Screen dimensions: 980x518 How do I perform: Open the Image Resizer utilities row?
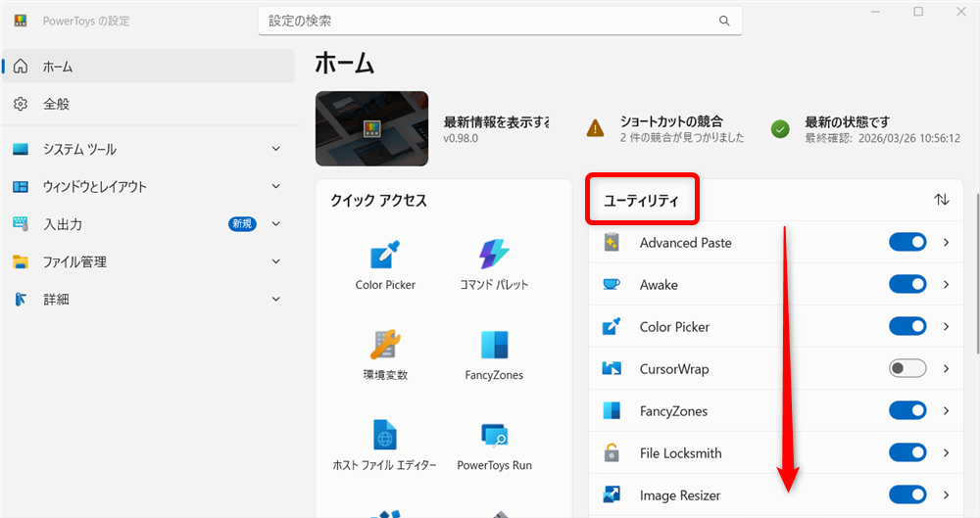775,494
